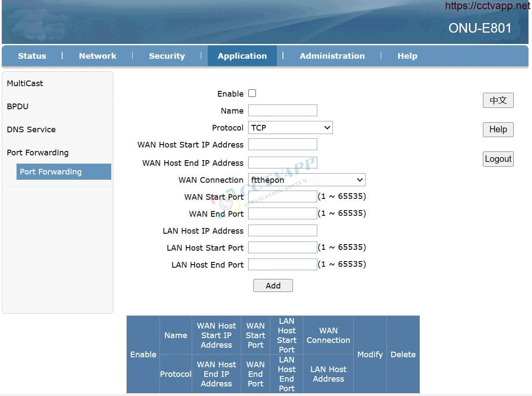Screen dimensions: 532x396
Task: Select Help in the navigation bar
Action: point(407,56)
